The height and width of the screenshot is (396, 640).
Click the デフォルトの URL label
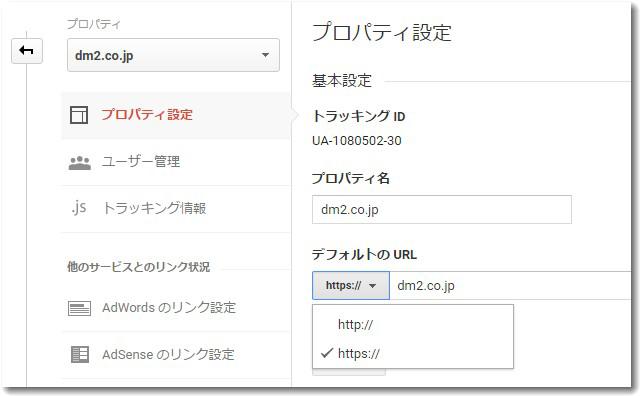tap(364, 254)
